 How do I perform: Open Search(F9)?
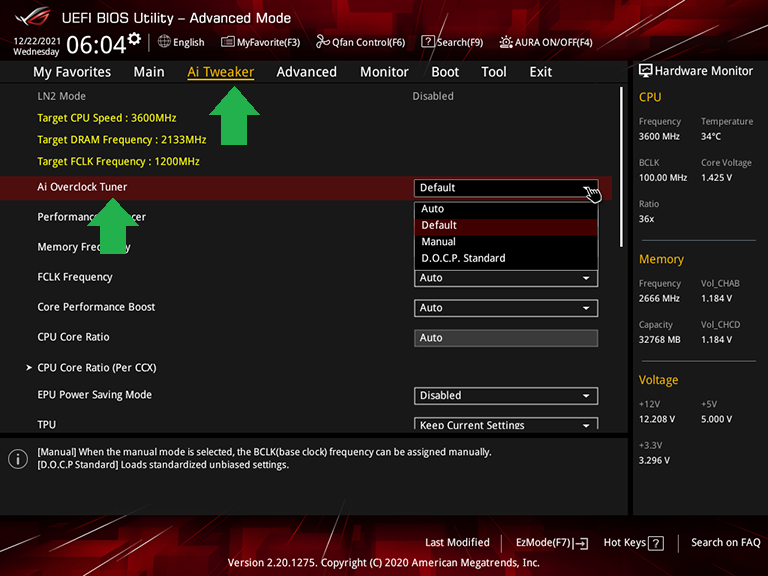(453, 42)
